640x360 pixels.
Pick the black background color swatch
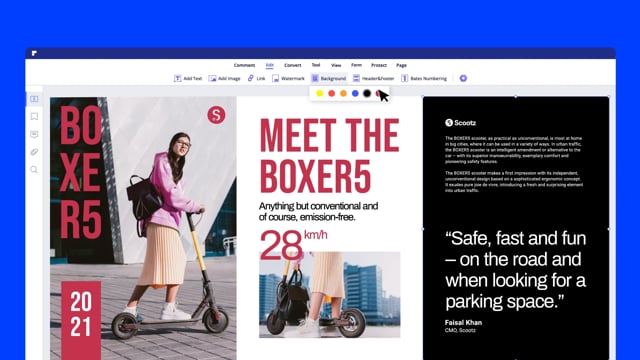pos(367,93)
